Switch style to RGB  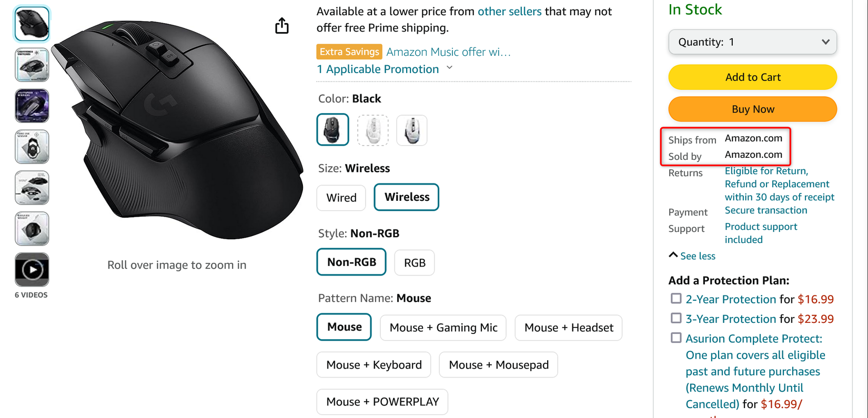click(414, 262)
